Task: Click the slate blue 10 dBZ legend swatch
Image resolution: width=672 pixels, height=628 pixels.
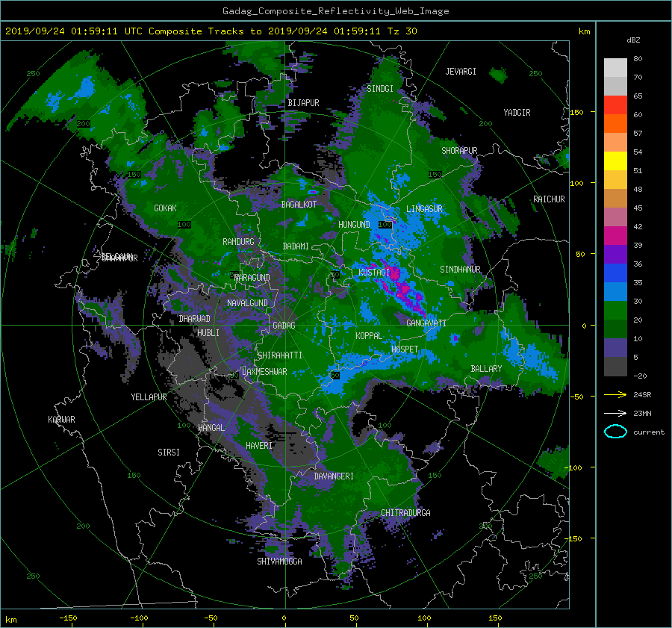Action: pyautogui.click(x=615, y=348)
